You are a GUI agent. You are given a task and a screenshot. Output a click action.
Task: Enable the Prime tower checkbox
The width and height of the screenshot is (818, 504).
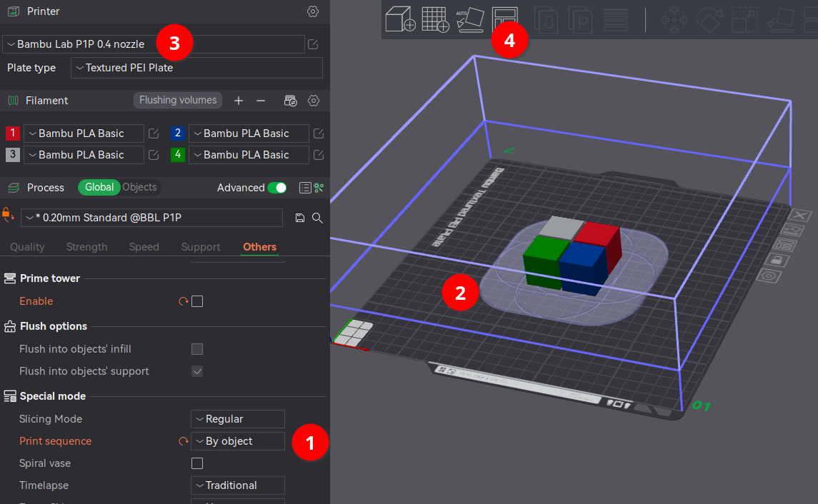click(197, 301)
